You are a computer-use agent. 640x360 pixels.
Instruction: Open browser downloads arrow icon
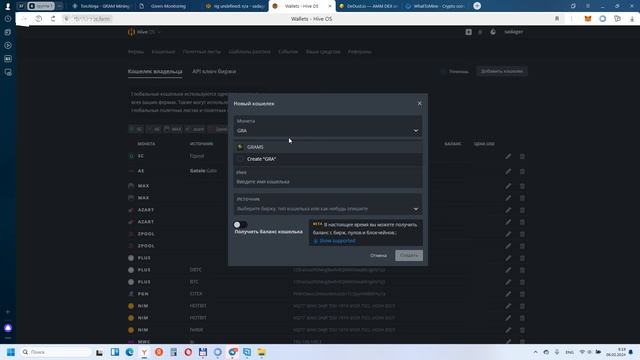click(x=632, y=19)
